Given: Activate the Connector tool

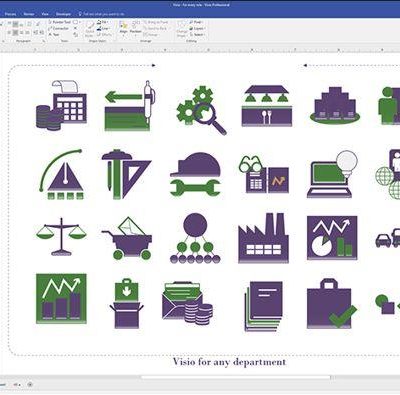Looking at the screenshot, I should (59, 28).
